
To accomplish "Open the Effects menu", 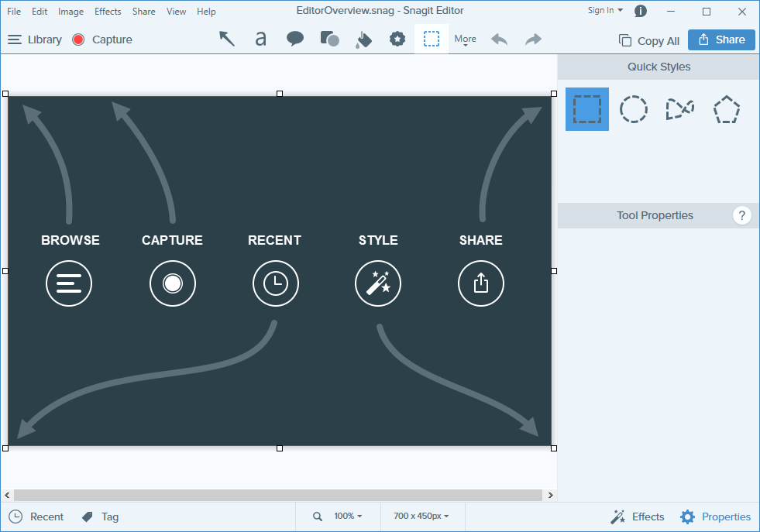I will [108, 11].
